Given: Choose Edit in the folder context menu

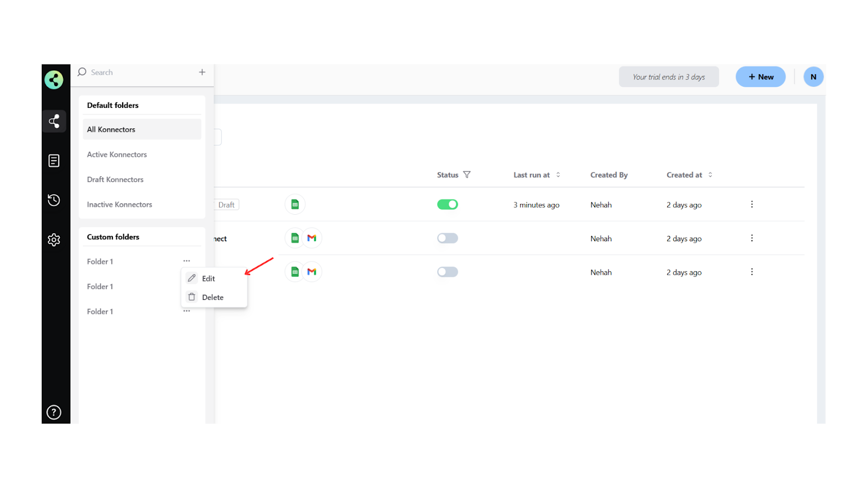Looking at the screenshot, I should (x=214, y=278).
